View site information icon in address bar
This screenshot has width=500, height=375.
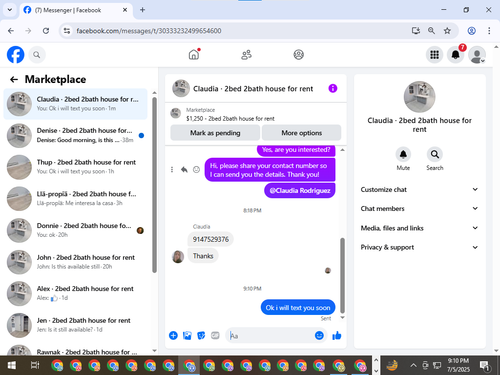[x=67, y=31]
